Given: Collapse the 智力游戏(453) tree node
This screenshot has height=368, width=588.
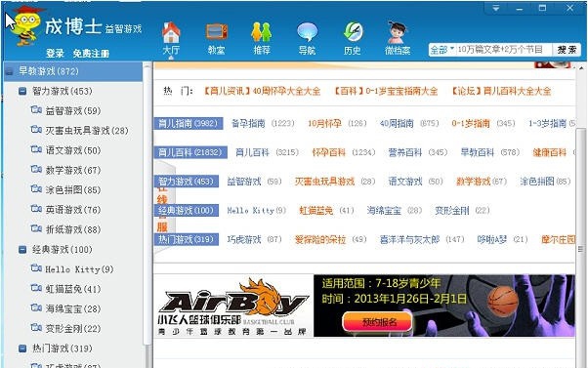Looking at the screenshot, I should click(x=22, y=91).
